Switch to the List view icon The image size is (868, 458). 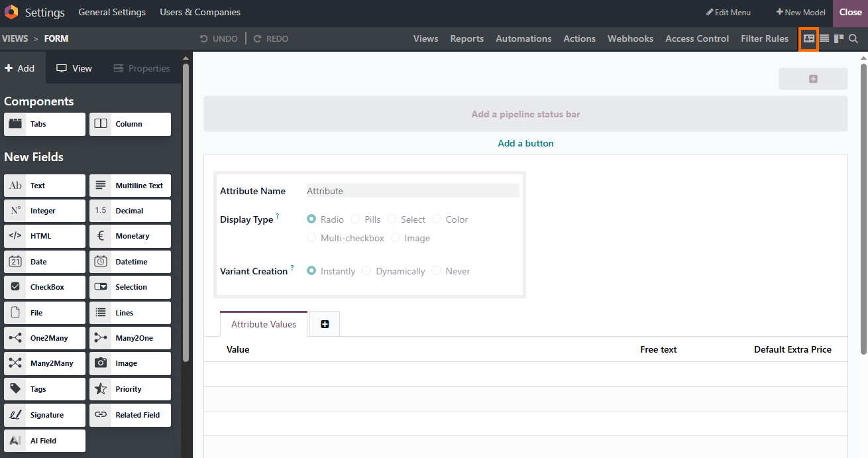pos(824,38)
